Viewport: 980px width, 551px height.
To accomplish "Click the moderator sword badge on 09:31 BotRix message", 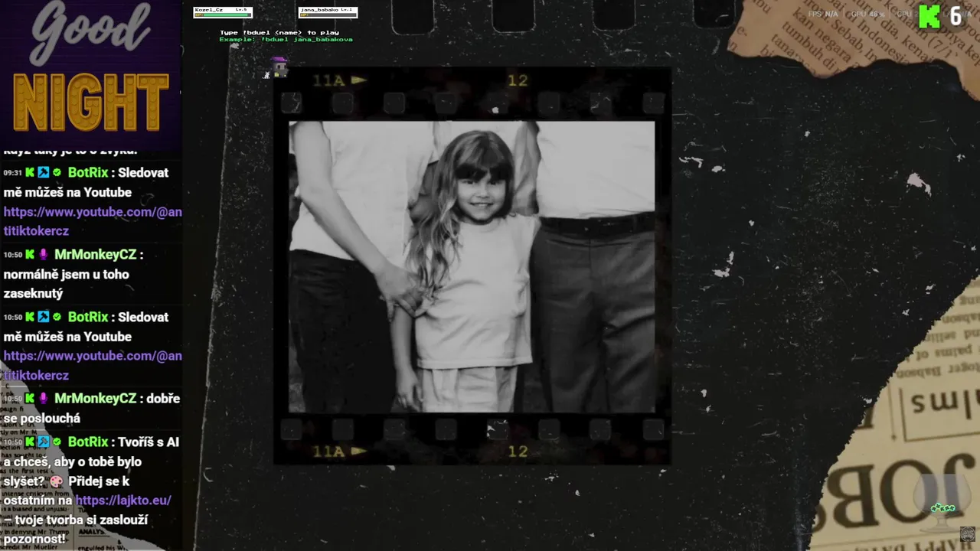I will (44, 173).
